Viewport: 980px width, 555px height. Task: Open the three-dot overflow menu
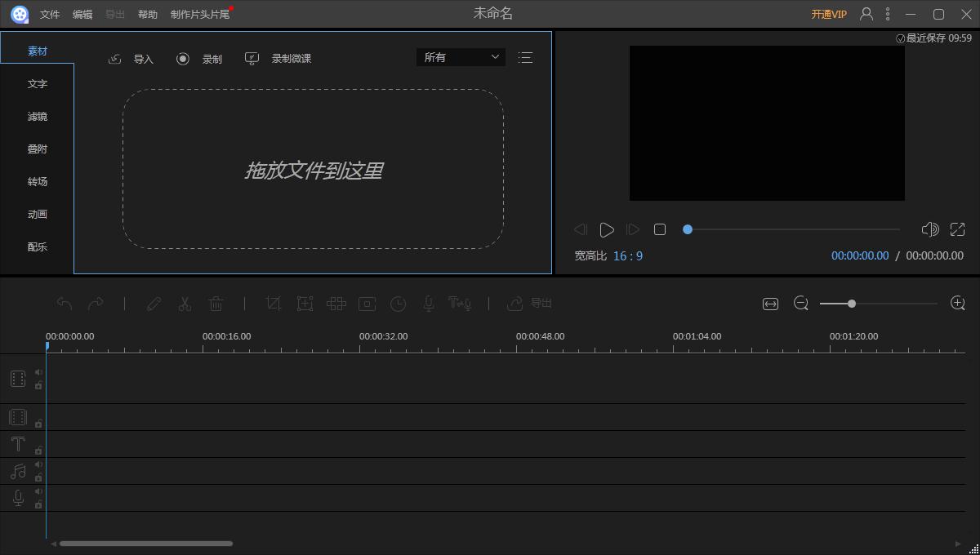click(887, 13)
